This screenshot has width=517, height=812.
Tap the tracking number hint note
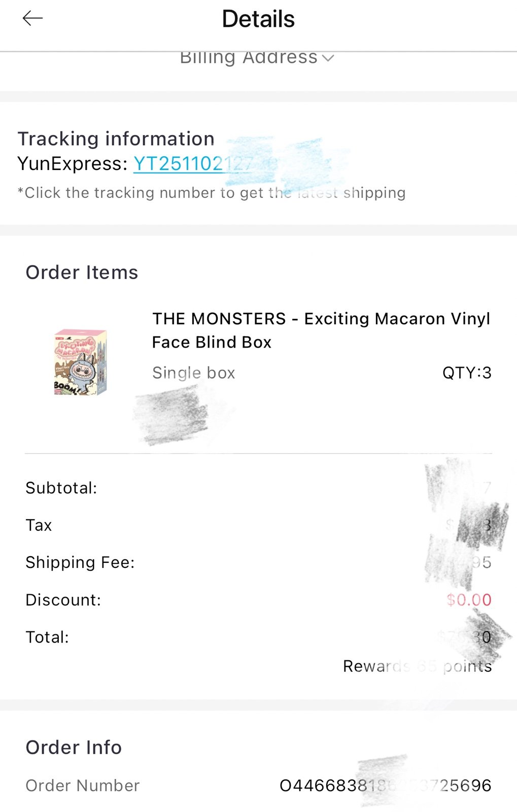click(x=212, y=193)
